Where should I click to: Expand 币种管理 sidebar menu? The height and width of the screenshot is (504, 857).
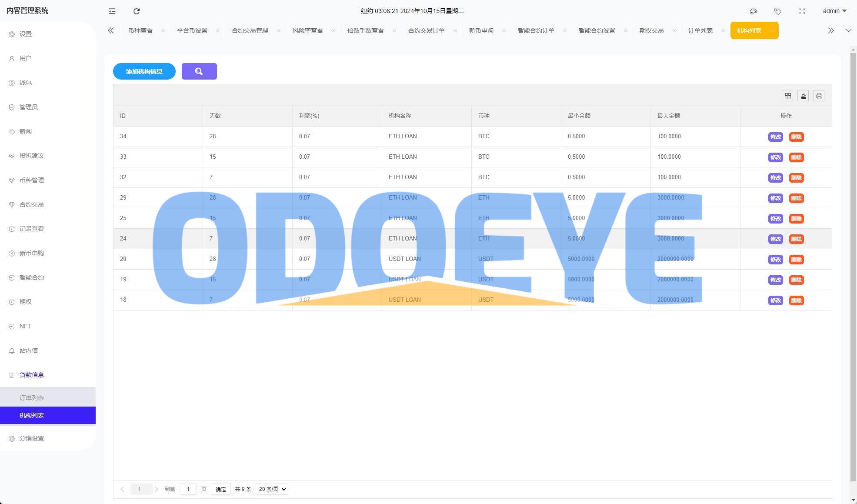(48, 180)
